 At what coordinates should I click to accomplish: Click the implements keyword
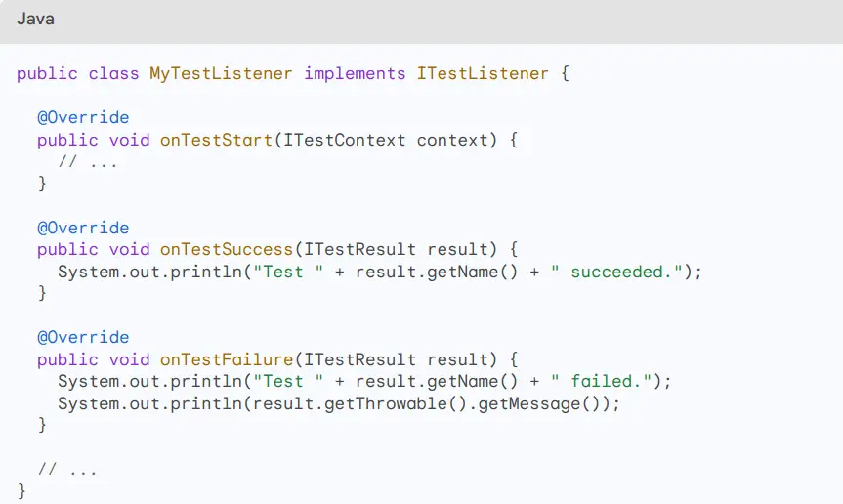coord(355,73)
